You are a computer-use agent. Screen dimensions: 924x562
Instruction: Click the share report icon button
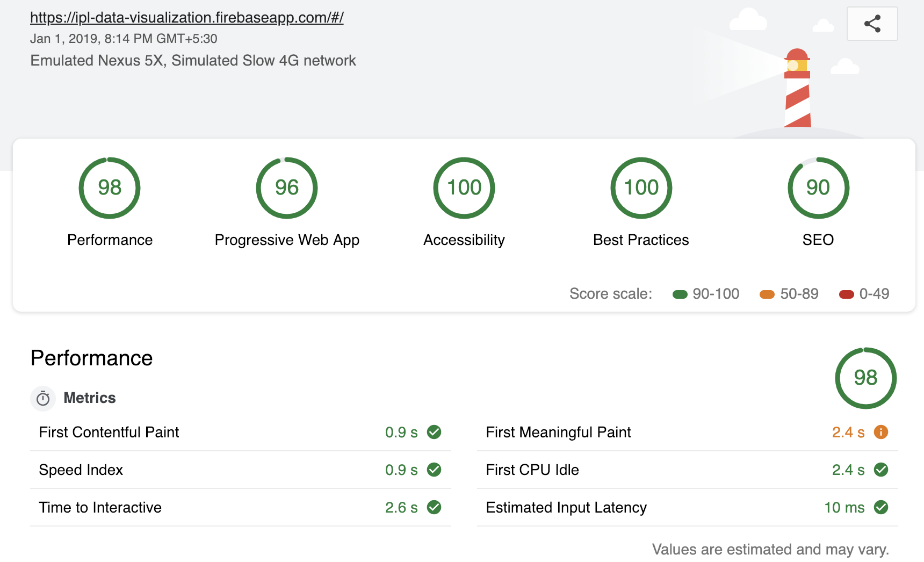click(872, 24)
